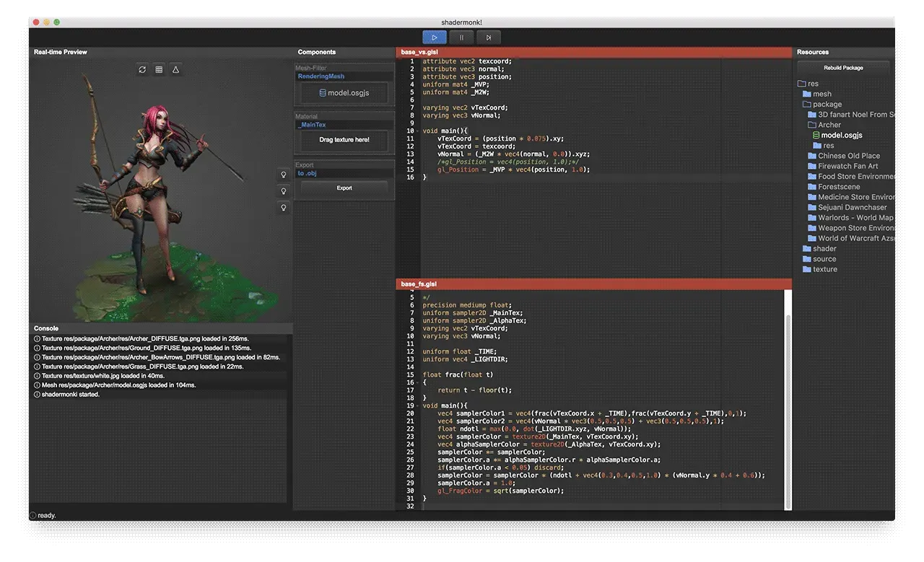
Task: Click the model.osgjs mesh slot in Components
Action: coord(344,93)
